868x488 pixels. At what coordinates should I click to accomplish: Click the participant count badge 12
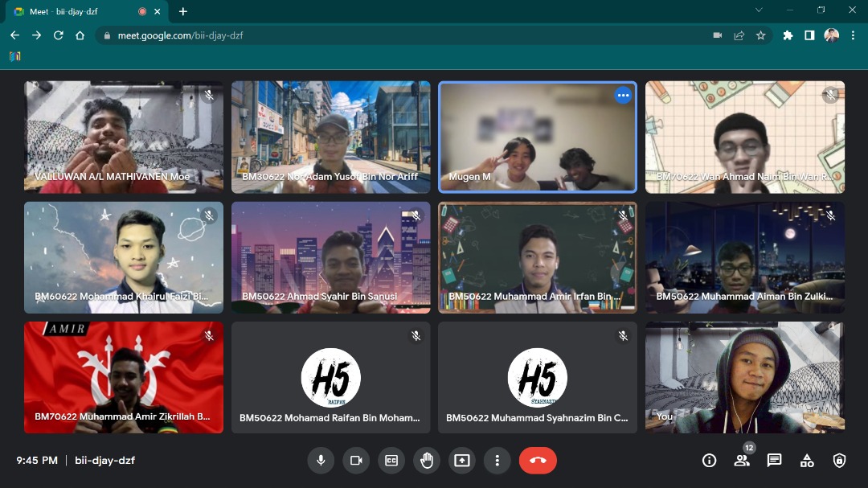[x=749, y=448]
